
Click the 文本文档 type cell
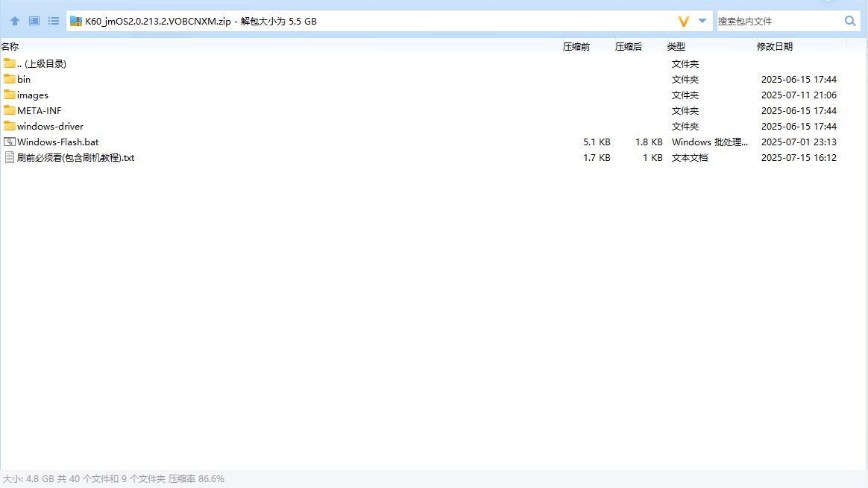click(x=690, y=158)
